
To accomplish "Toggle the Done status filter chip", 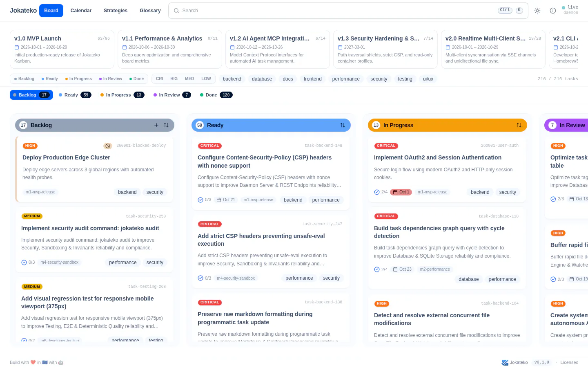I will pos(136,79).
